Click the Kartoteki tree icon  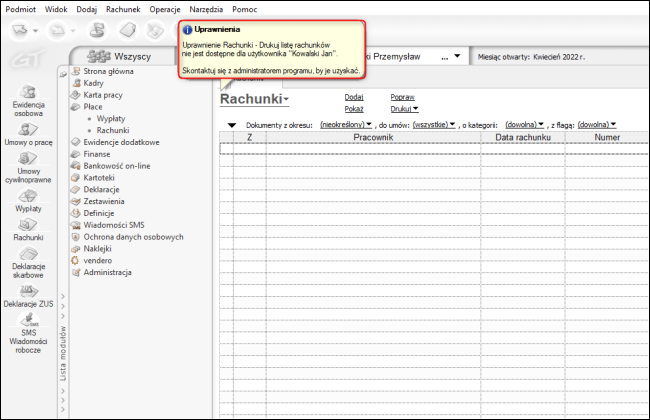pos(75,177)
